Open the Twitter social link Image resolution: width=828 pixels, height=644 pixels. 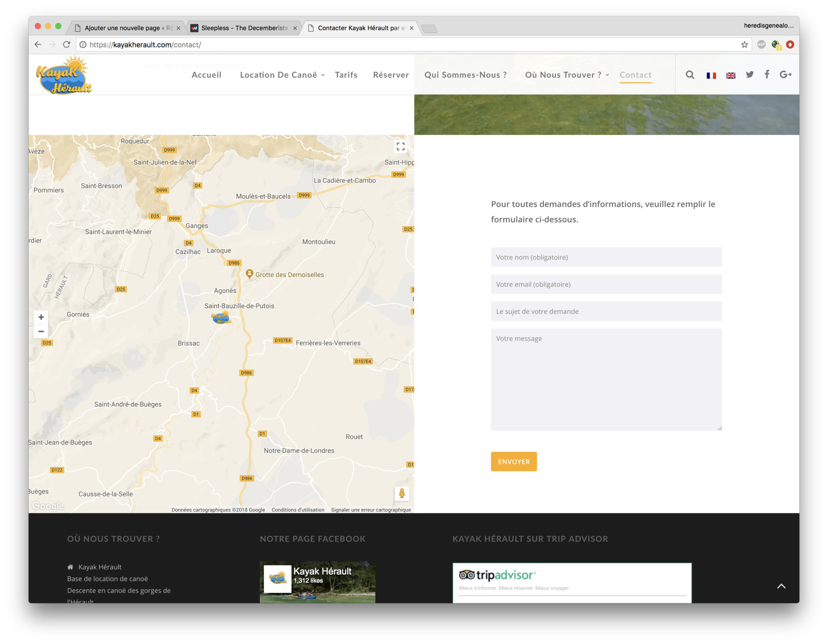(750, 75)
